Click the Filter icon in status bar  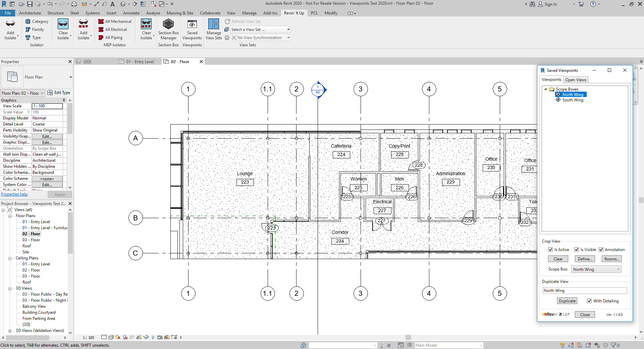pyautogui.click(x=613, y=345)
